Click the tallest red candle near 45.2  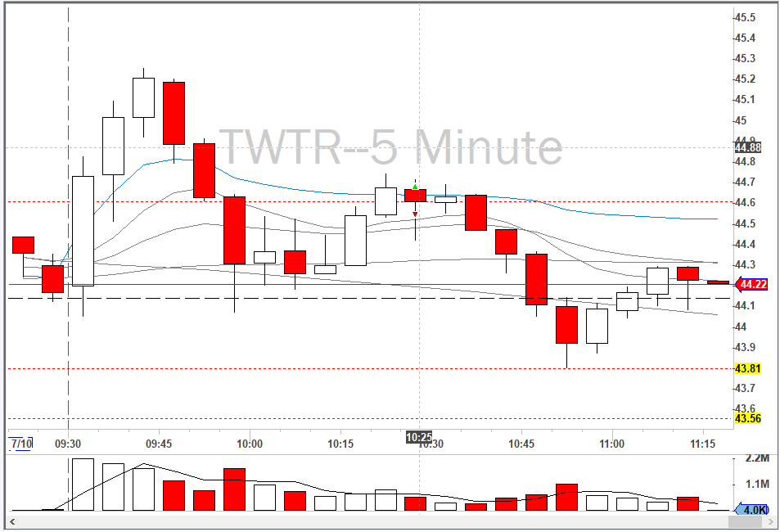(x=174, y=113)
